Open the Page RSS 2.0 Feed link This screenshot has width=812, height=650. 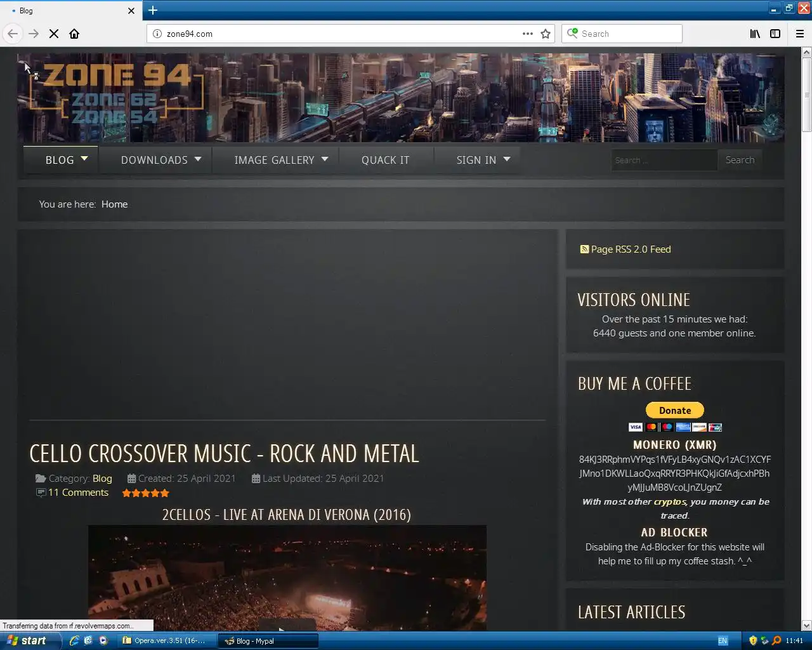coord(631,249)
